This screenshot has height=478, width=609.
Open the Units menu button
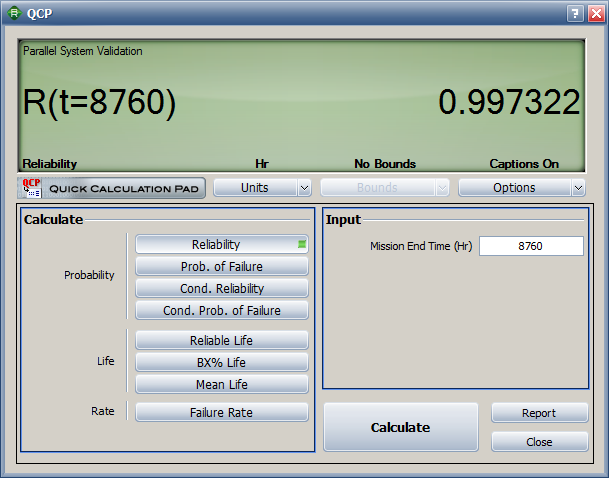point(255,188)
